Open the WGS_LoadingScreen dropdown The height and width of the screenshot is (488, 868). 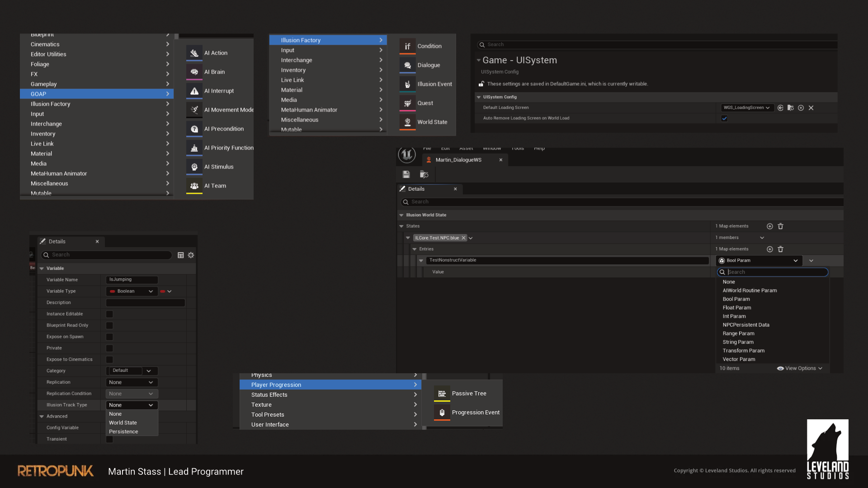746,108
